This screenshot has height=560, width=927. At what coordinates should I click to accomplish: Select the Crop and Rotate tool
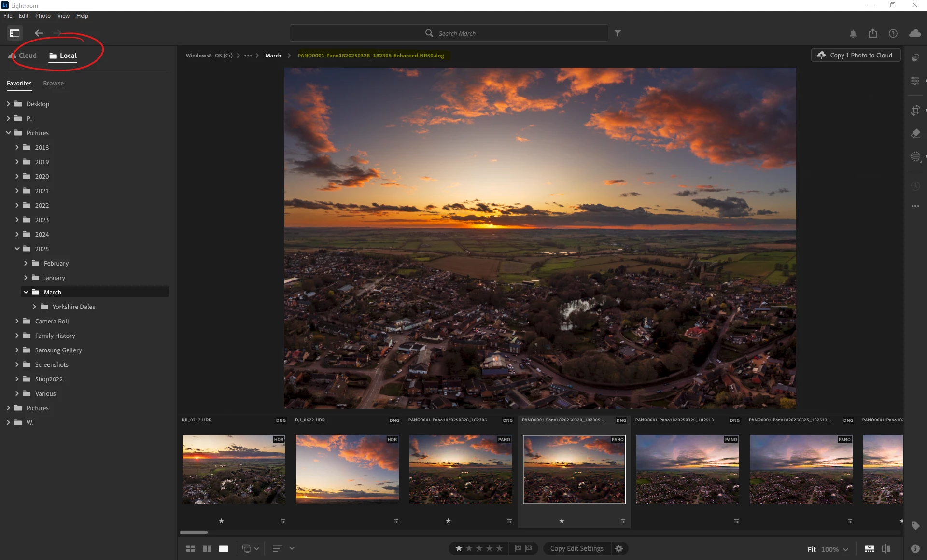(x=915, y=111)
